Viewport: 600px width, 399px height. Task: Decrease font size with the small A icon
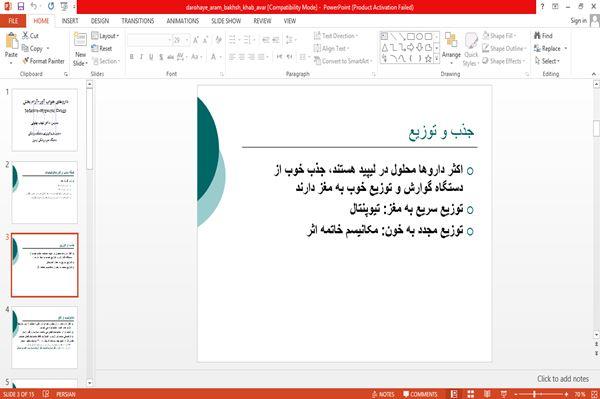[x=205, y=40]
